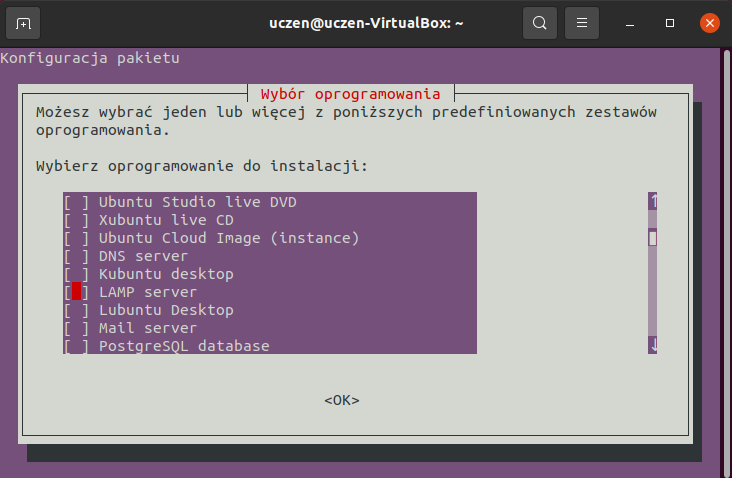Tick the Xubuntu live CD checkbox

tap(76, 220)
